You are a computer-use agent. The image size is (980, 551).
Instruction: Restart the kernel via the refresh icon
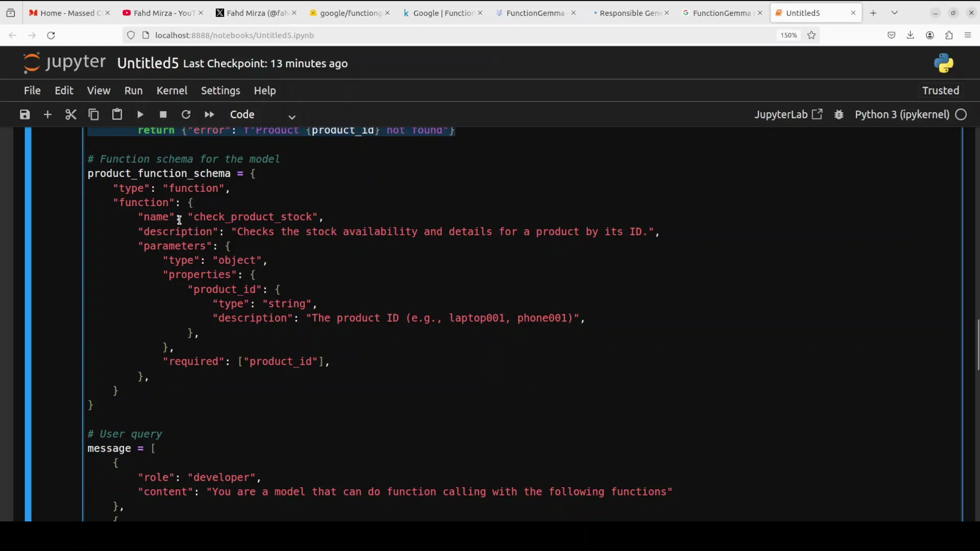point(186,114)
